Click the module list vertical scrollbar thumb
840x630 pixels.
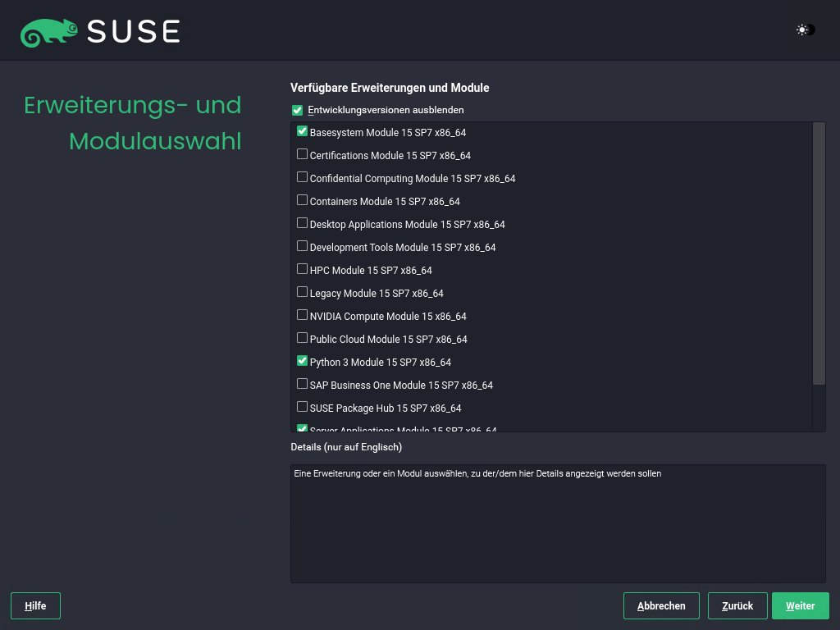pyautogui.click(x=819, y=253)
